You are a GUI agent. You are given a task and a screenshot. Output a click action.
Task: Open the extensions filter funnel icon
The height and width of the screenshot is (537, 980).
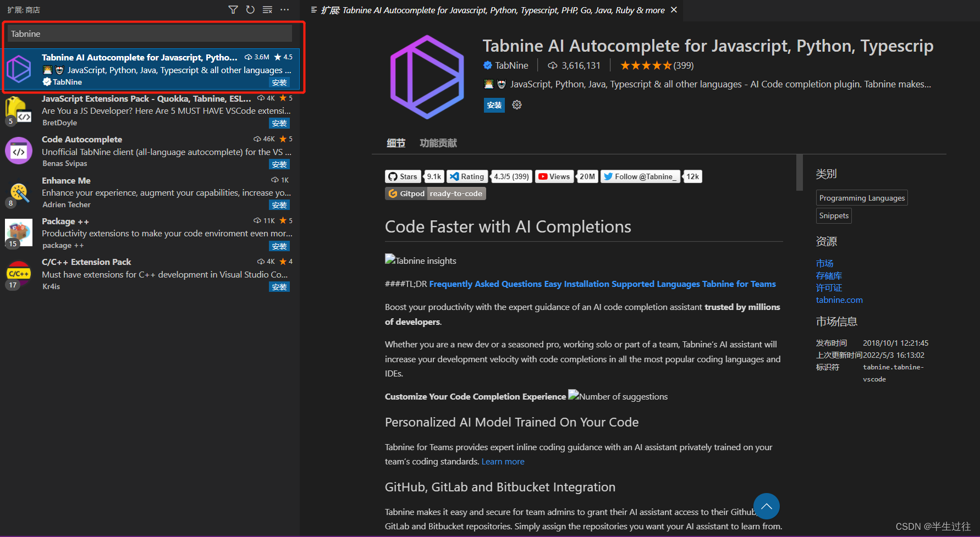tap(233, 10)
